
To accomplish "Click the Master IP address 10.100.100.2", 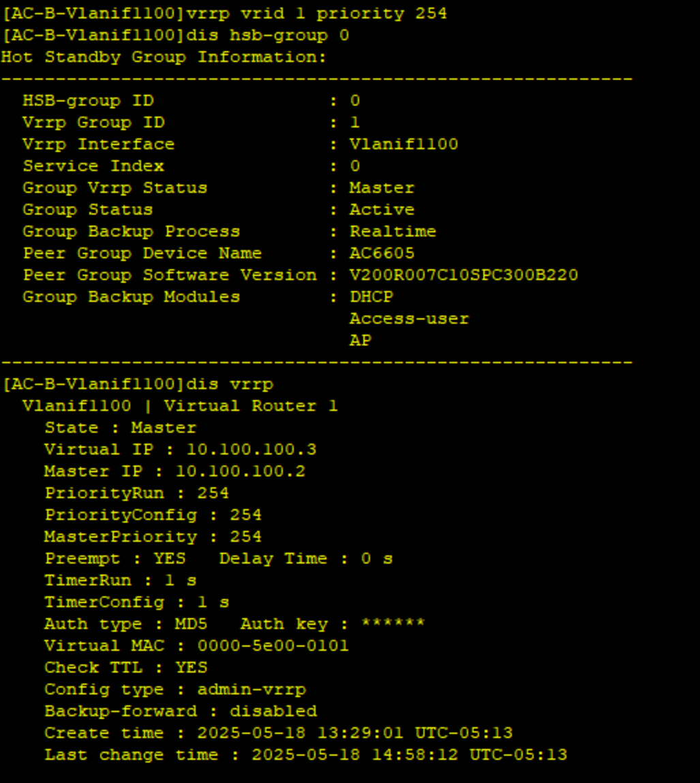I will pyautogui.click(x=240, y=472).
